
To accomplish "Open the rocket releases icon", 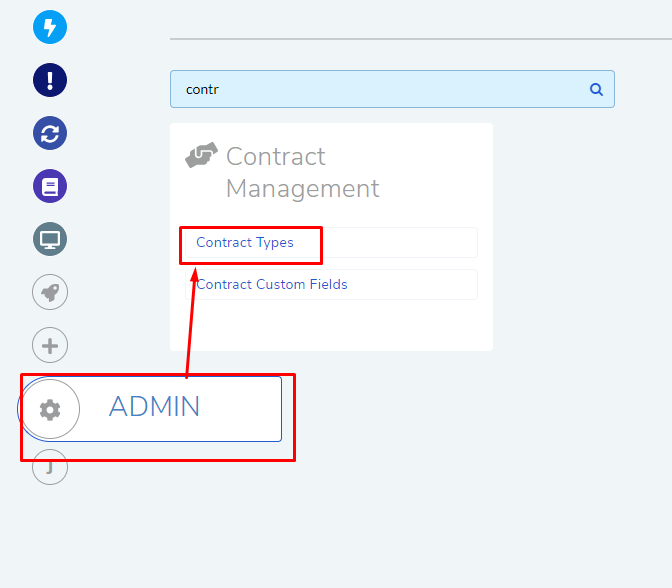I will pyautogui.click(x=50, y=292).
